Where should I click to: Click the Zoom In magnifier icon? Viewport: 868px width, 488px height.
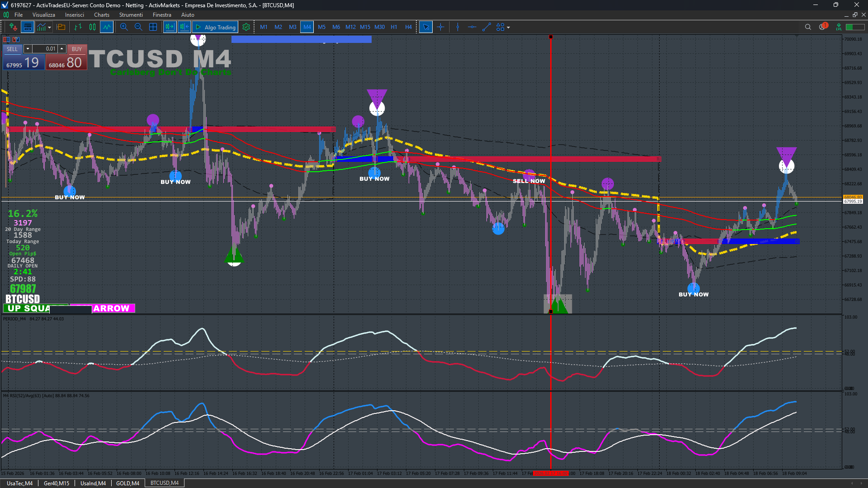[x=124, y=27]
